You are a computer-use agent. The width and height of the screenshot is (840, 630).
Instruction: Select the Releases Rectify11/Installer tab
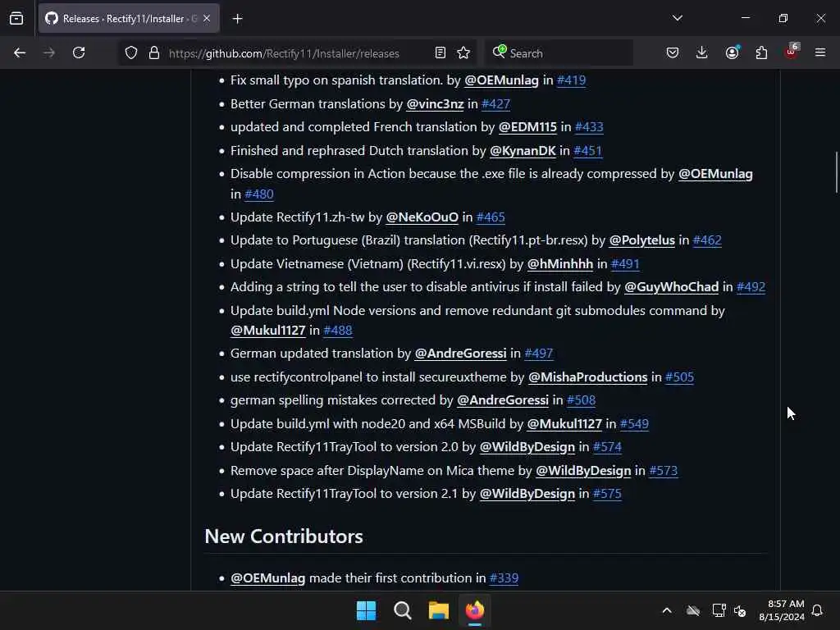pos(129,19)
